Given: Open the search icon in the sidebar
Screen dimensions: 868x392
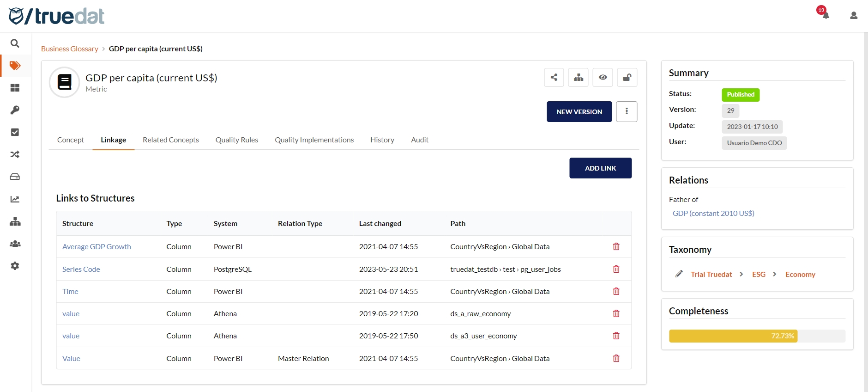Looking at the screenshot, I should [15, 43].
